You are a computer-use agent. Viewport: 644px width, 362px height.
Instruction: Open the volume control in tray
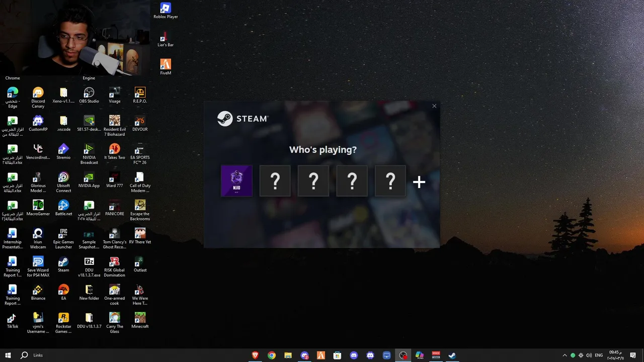coord(589,355)
